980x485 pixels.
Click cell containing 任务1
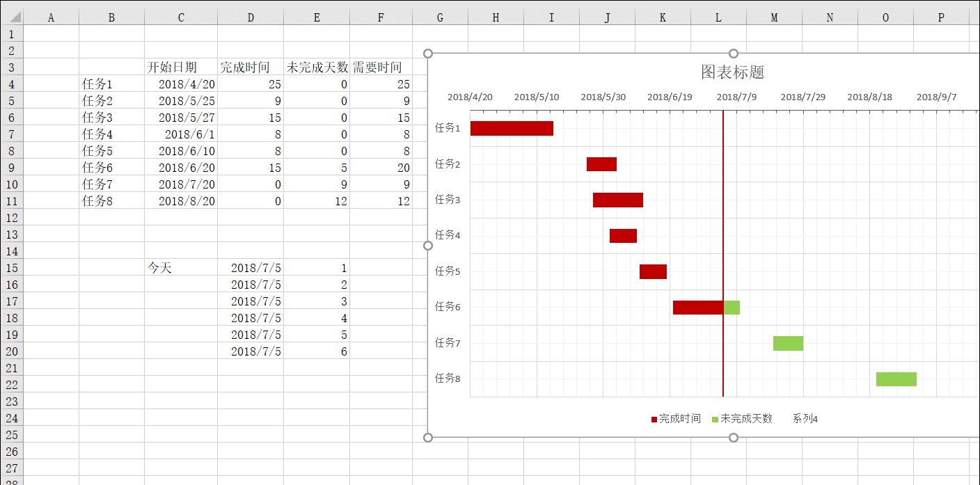pyautogui.click(x=111, y=84)
